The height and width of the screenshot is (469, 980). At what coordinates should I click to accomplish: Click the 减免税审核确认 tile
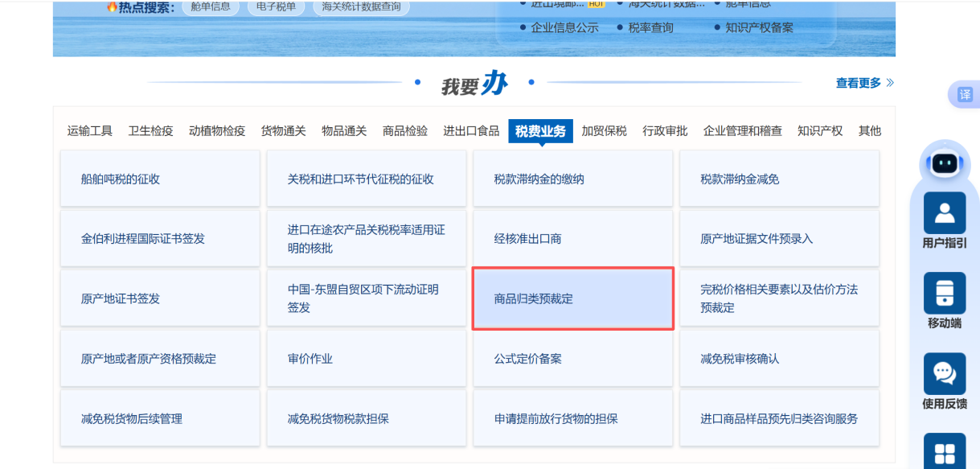coord(779,359)
